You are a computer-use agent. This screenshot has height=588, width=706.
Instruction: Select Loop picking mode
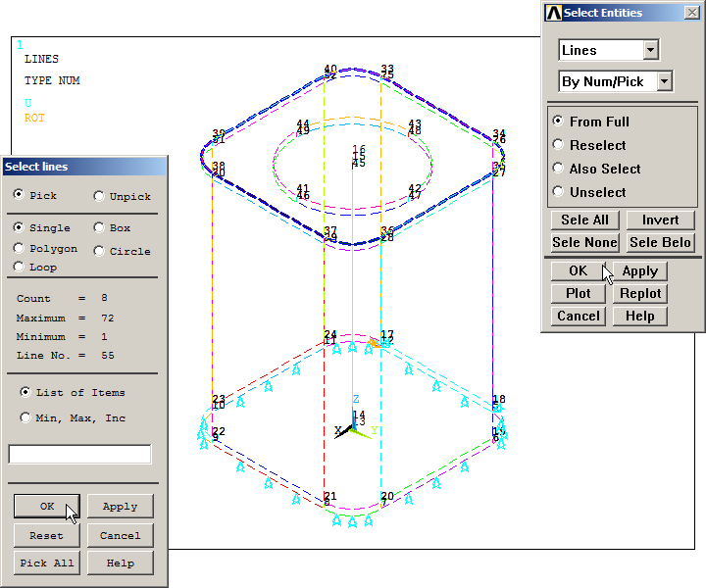click(x=19, y=267)
